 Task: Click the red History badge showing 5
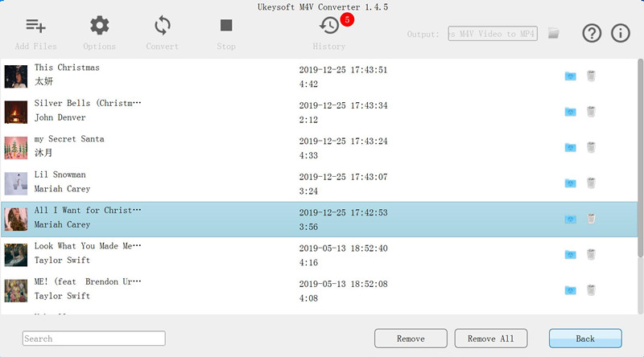[x=347, y=19]
